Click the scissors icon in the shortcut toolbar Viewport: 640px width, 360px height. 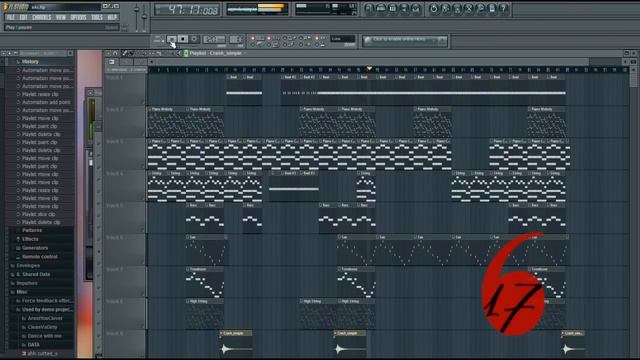click(x=469, y=9)
